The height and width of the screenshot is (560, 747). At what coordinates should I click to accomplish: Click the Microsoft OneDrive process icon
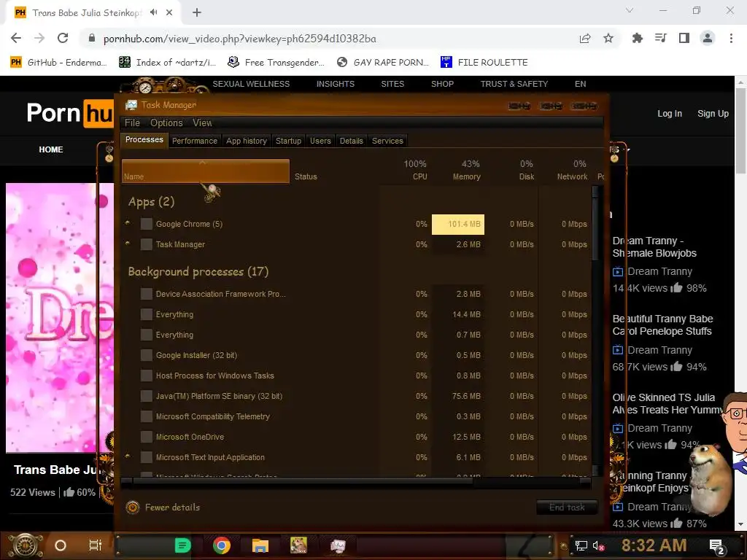(x=146, y=437)
